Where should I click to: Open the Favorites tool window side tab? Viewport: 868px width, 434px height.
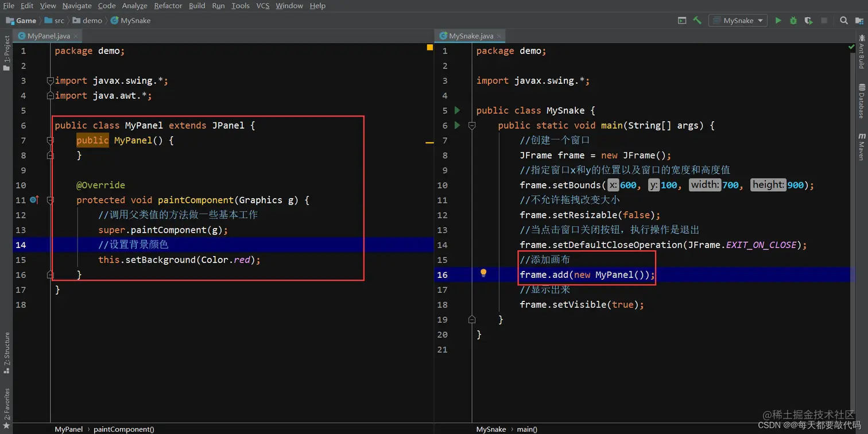pos(6,408)
